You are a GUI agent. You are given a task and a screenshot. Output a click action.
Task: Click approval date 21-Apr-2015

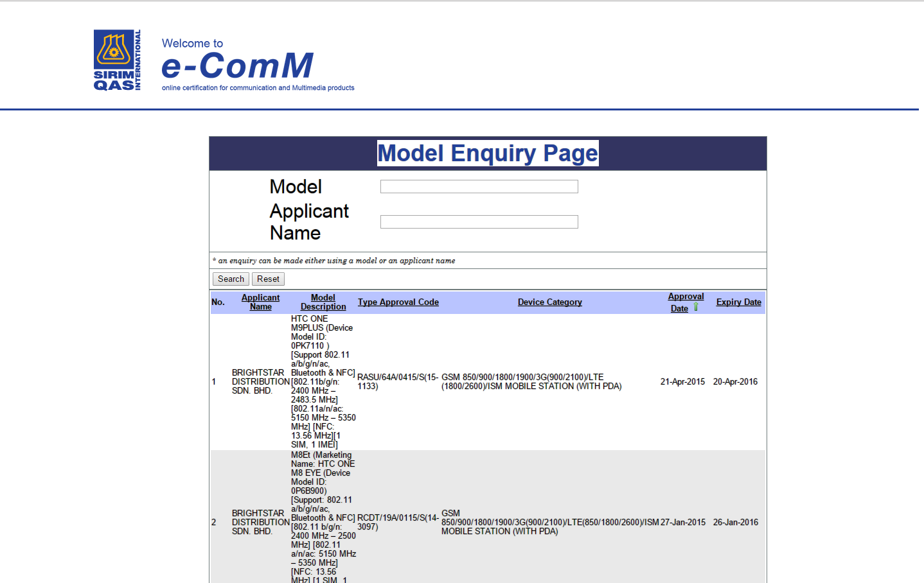pyautogui.click(x=682, y=382)
